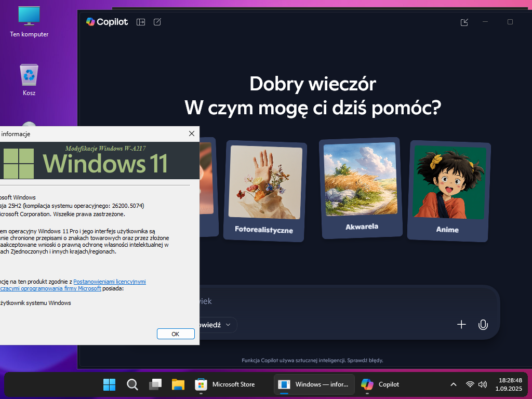
Task: Switch Copilot to compact view icon
Action: pyautogui.click(x=464, y=22)
